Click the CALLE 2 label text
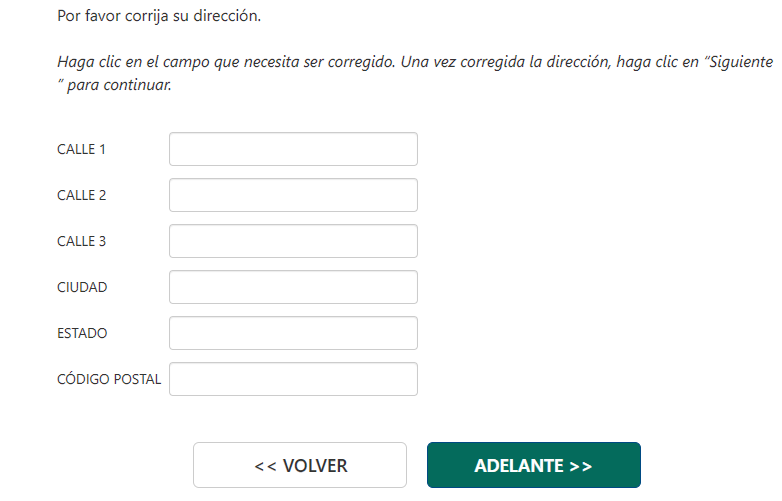782x501 pixels. tap(82, 195)
